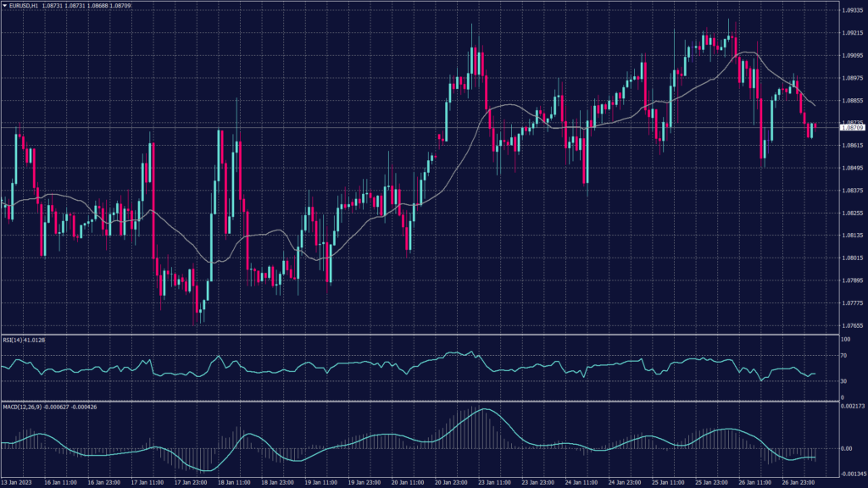Click the 1.08975 price axis label

pyautogui.click(x=851, y=78)
